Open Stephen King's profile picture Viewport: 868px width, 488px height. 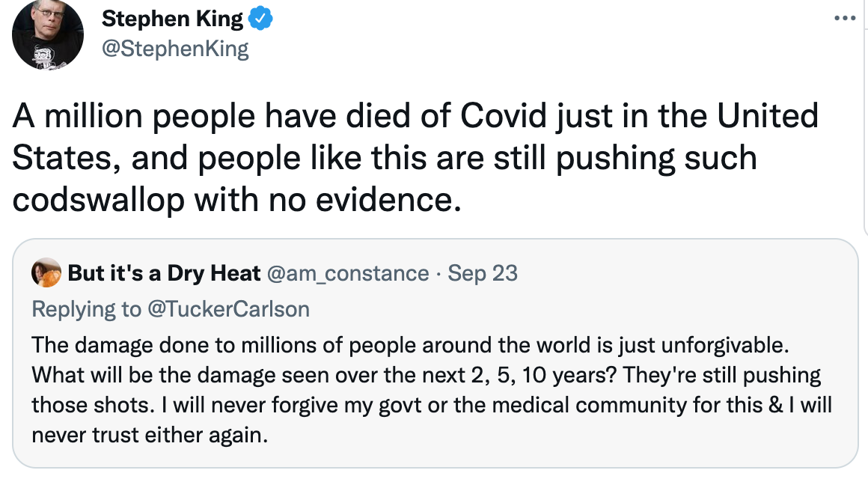48,34
